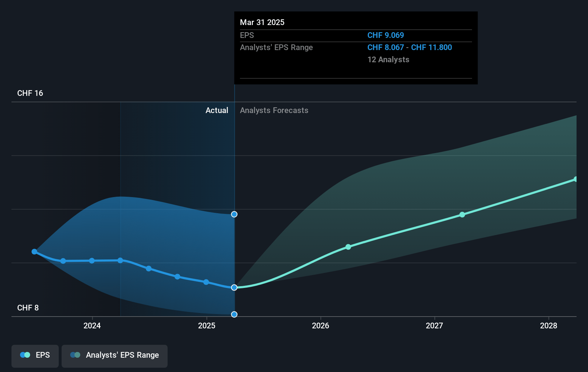
Task: Click the 2024 x-axis label
Action: (92, 326)
